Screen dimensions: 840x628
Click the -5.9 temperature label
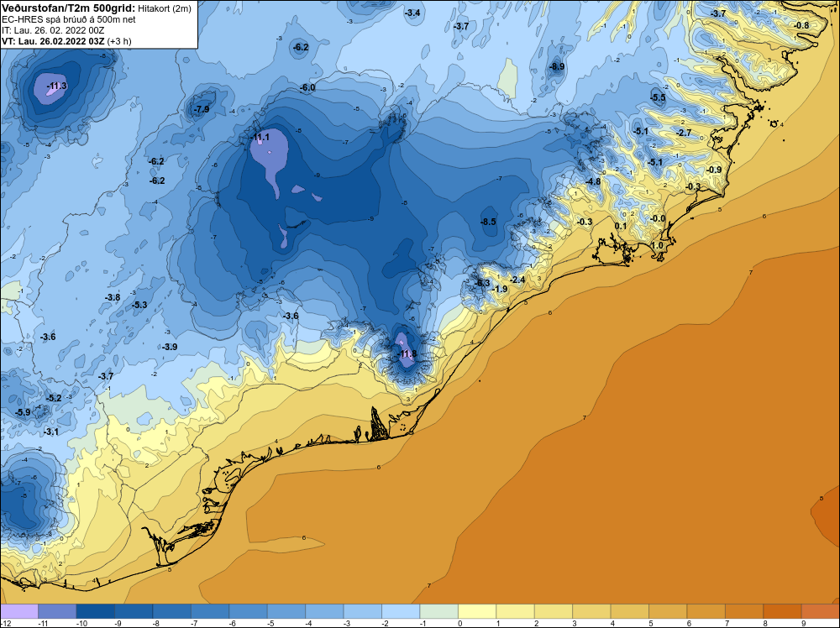23,412
